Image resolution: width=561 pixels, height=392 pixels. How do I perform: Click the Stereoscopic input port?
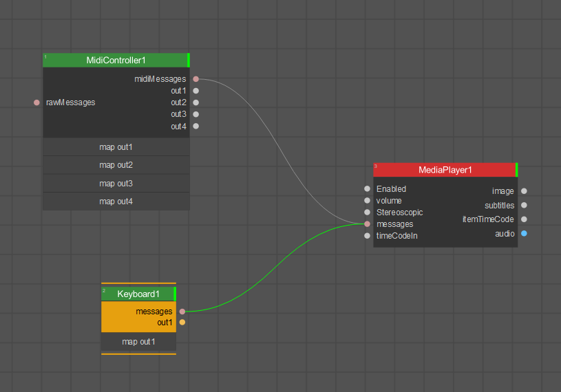tap(367, 213)
